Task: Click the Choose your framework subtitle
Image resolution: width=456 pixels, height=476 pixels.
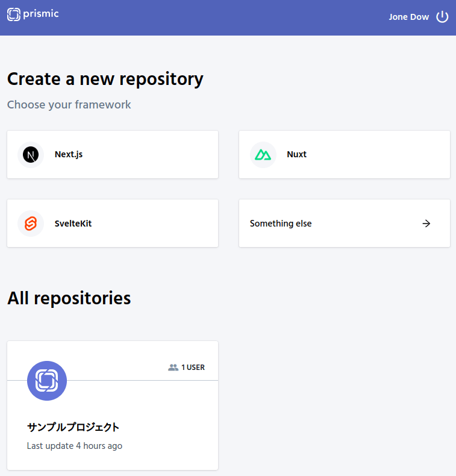Action: [69, 105]
